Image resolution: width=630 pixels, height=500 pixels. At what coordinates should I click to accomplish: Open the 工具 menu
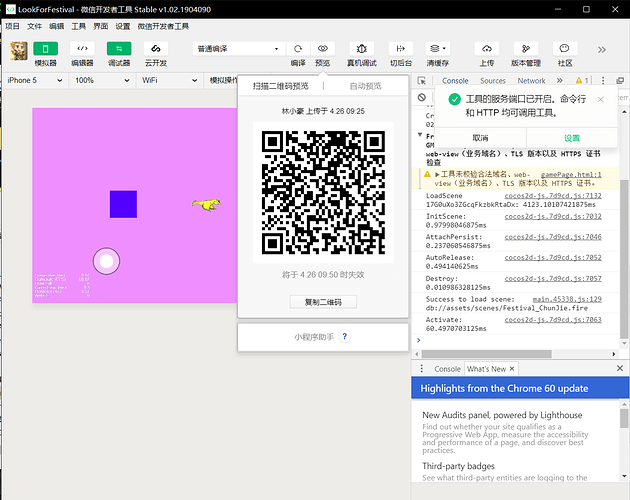[x=79, y=27]
